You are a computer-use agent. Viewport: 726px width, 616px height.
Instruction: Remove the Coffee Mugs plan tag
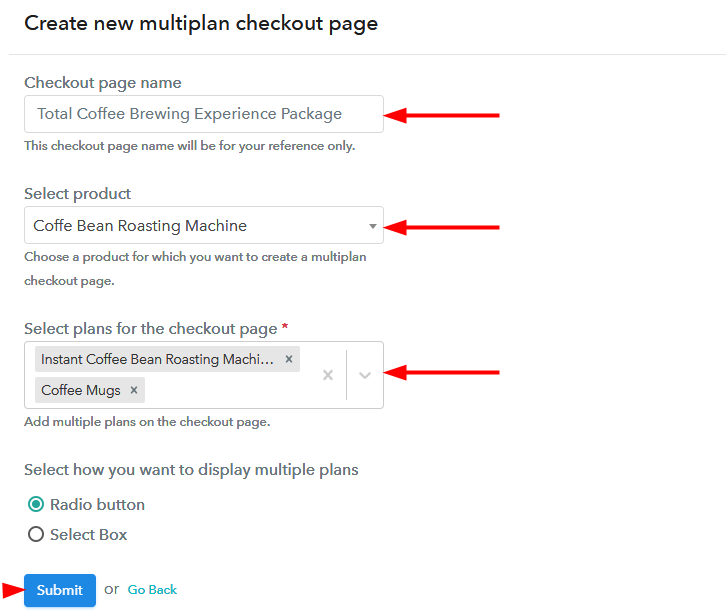pyautogui.click(x=133, y=390)
